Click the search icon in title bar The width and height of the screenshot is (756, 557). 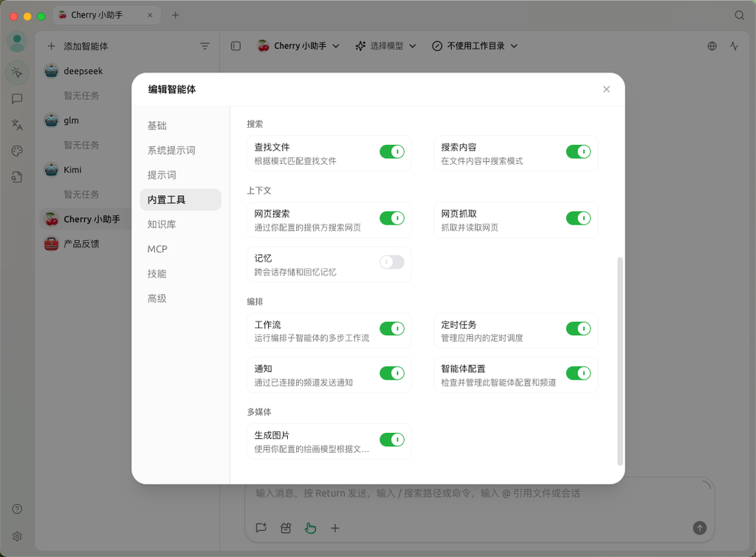coord(739,16)
